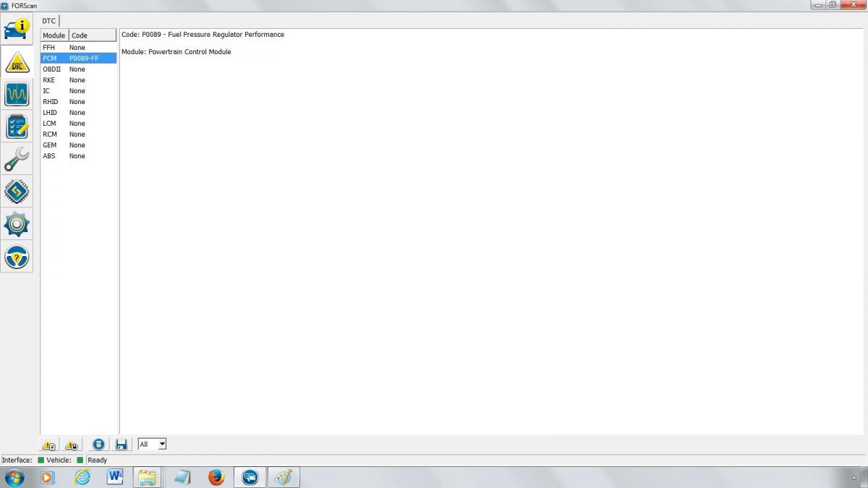Open the tests checklist section
The width and height of the screenshot is (868, 488).
pyautogui.click(x=17, y=127)
